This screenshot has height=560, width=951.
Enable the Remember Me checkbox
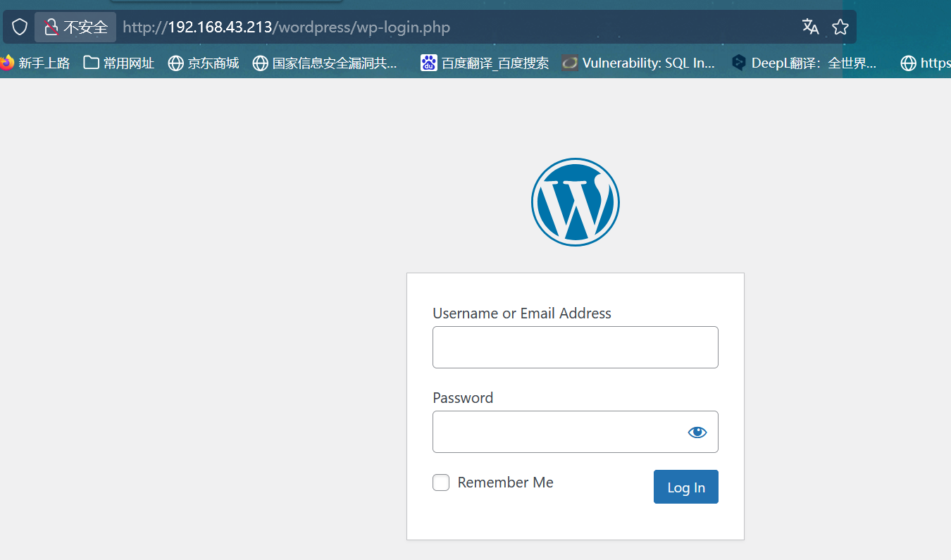point(441,483)
